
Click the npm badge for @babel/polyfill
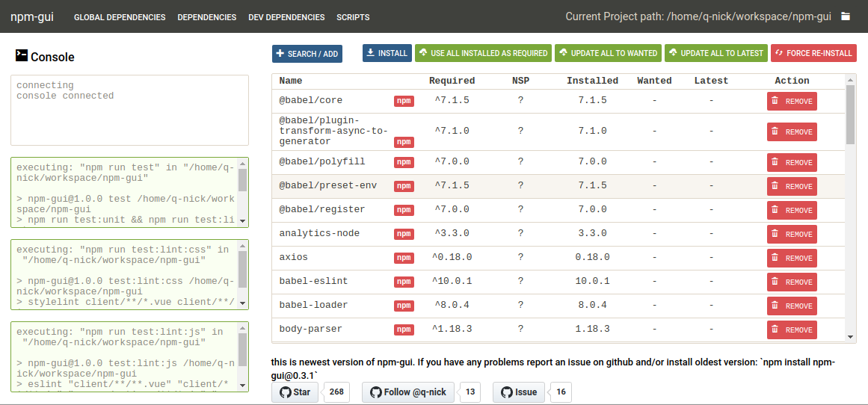404,162
